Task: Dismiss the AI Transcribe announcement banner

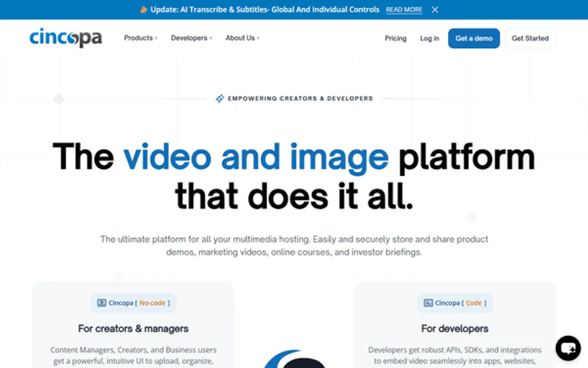Action: click(x=435, y=10)
